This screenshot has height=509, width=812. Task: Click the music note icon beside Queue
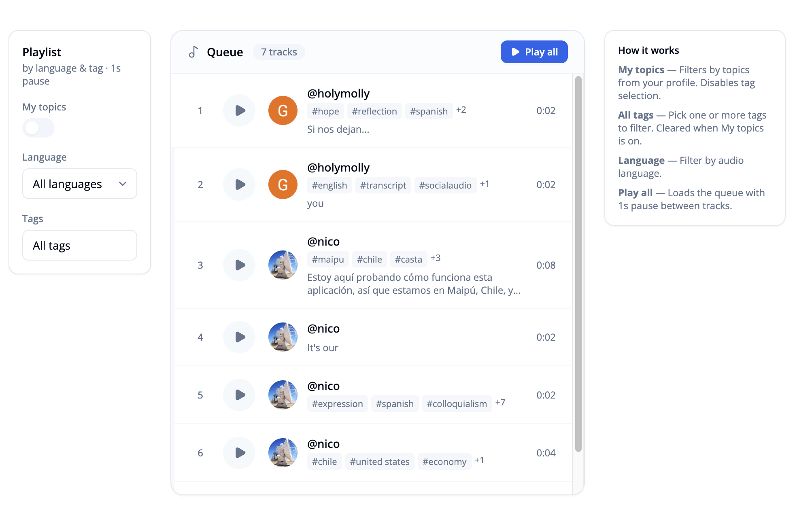(194, 51)
